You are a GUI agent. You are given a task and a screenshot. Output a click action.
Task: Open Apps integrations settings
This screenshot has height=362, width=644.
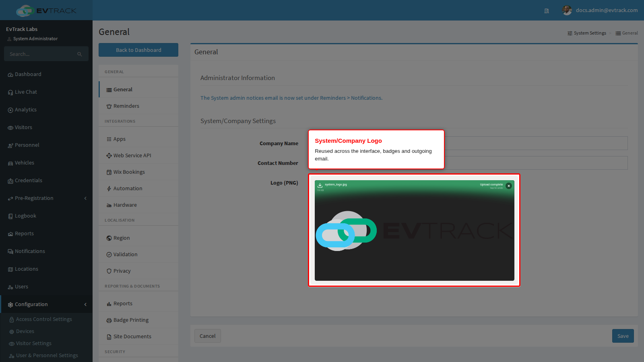[x=138, y=139]
